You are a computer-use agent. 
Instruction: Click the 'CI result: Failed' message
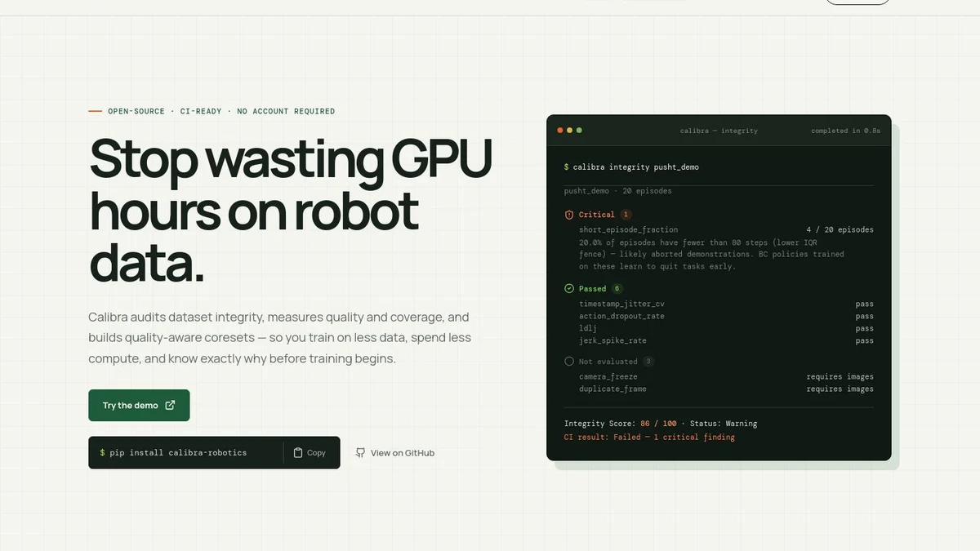click(649, 437)
